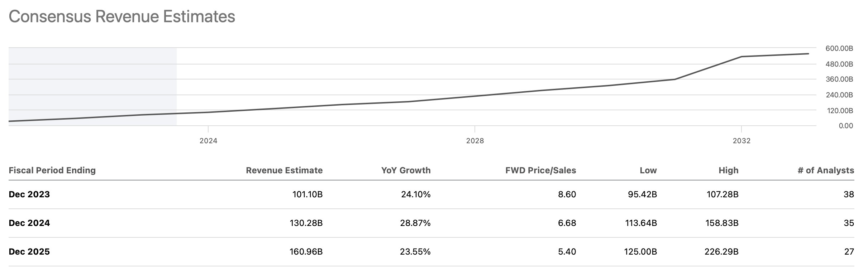Click the High column header

[x=728, y=170]
